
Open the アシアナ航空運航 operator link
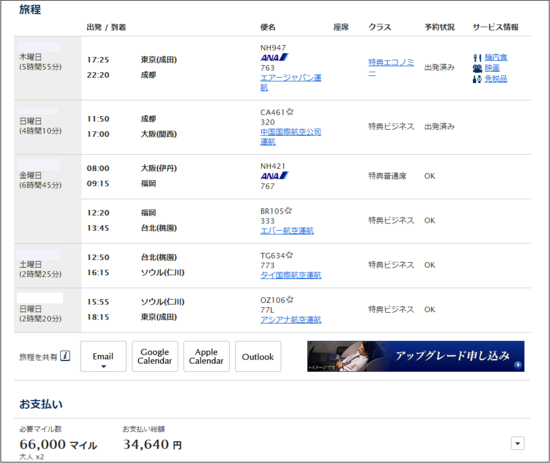[290, 320]
